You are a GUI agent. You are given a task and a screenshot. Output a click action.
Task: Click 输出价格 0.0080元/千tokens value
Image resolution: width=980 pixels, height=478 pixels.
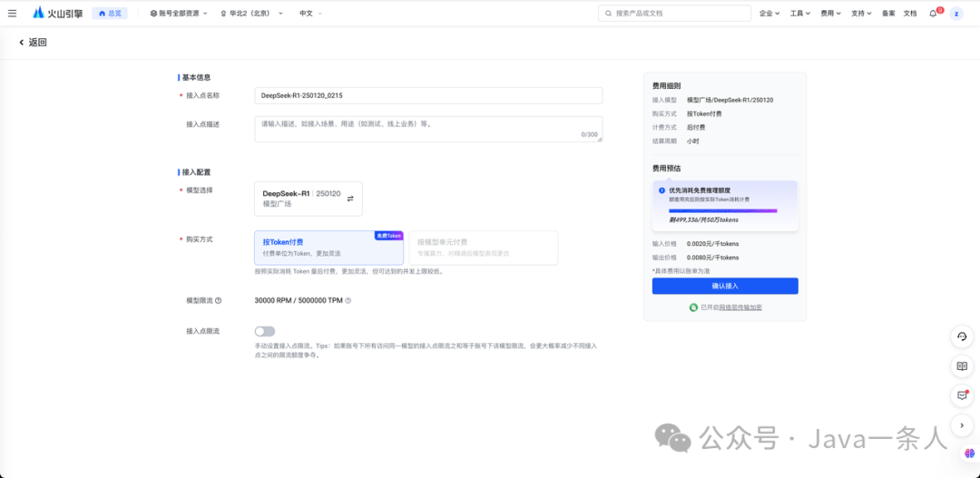click(712, 258)
